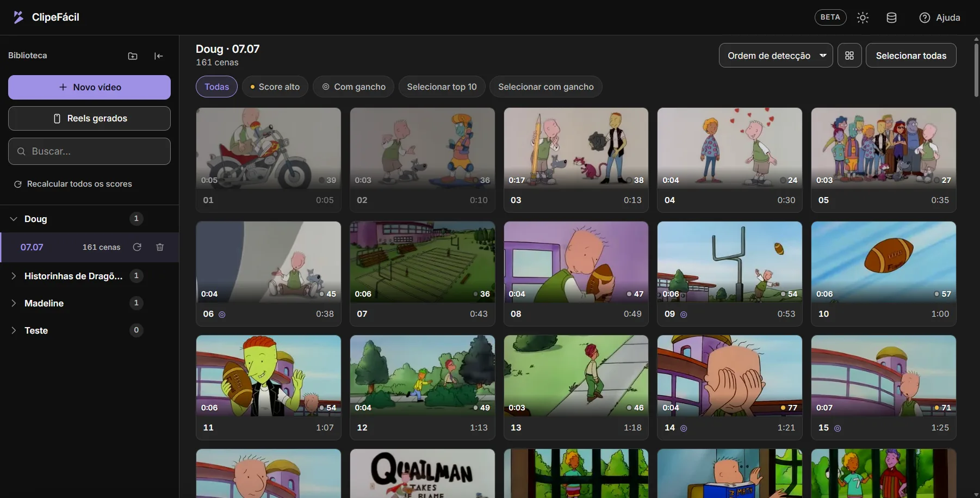Collapse the Doug folder
The width and height of the screenshot is (980, 498).
(14, 219)
